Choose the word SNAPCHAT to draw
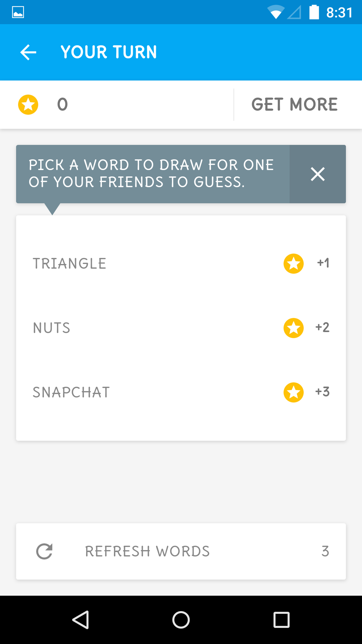This screenshot has height=644, width=362. [71, 392]
